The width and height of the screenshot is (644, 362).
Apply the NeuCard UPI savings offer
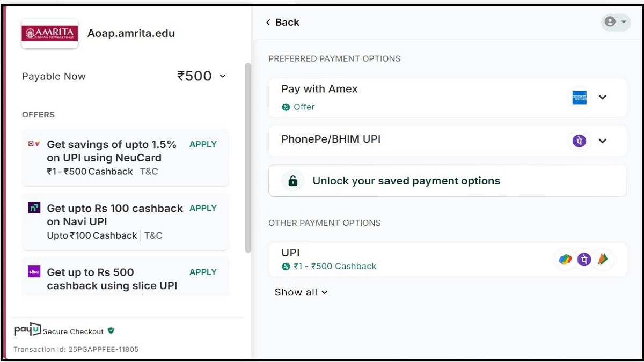[x=203, y=144]
